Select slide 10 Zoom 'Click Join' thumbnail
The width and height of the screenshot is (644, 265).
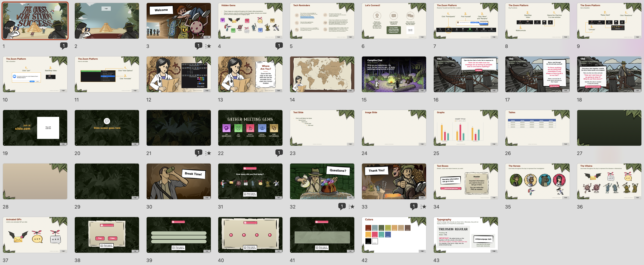pos(35,74)
